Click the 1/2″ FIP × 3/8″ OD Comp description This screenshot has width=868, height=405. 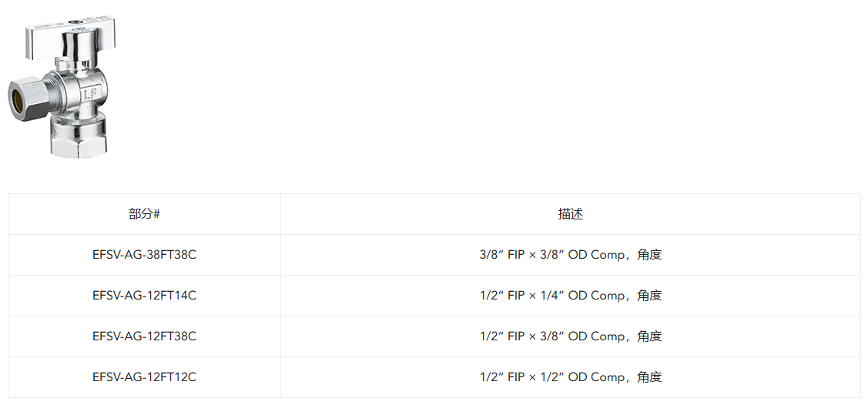click(570, 336)
